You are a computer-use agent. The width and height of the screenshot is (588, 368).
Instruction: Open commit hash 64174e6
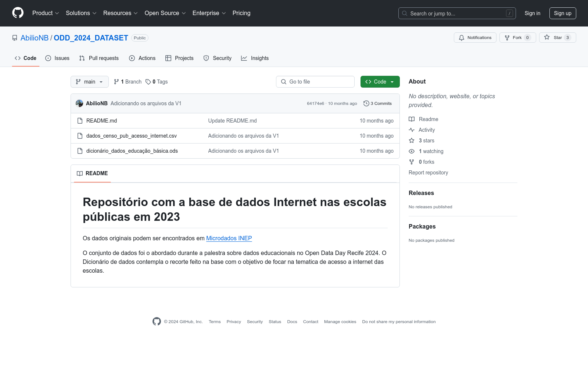click(316, 103)
